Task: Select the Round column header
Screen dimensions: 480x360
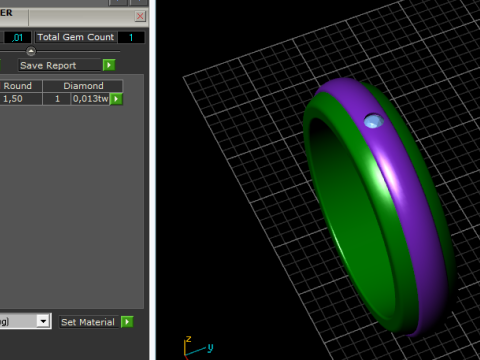Action: 21,86
